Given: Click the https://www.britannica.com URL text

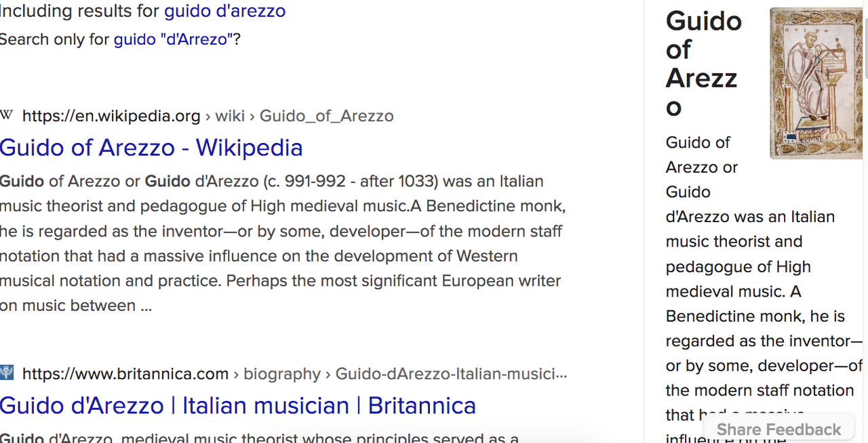Looking at the screenshot, I should click(125, 374).
